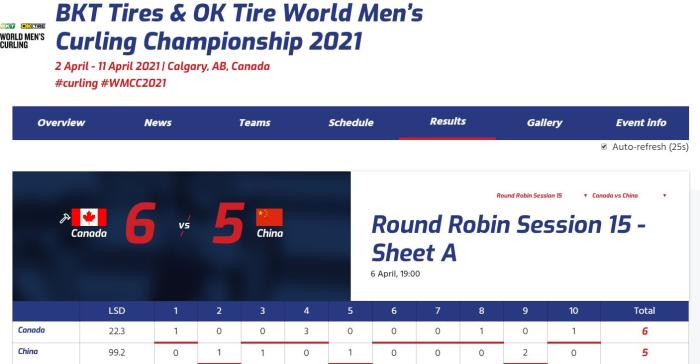The image size is (700, 364).
Task: Click the hammer icon beside Canada
Action: click(x=65, y=218)
